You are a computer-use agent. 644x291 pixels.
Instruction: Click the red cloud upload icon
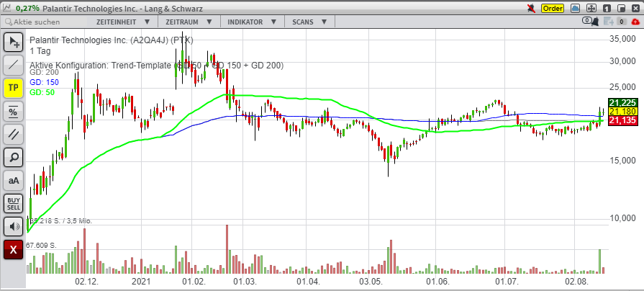635,22
